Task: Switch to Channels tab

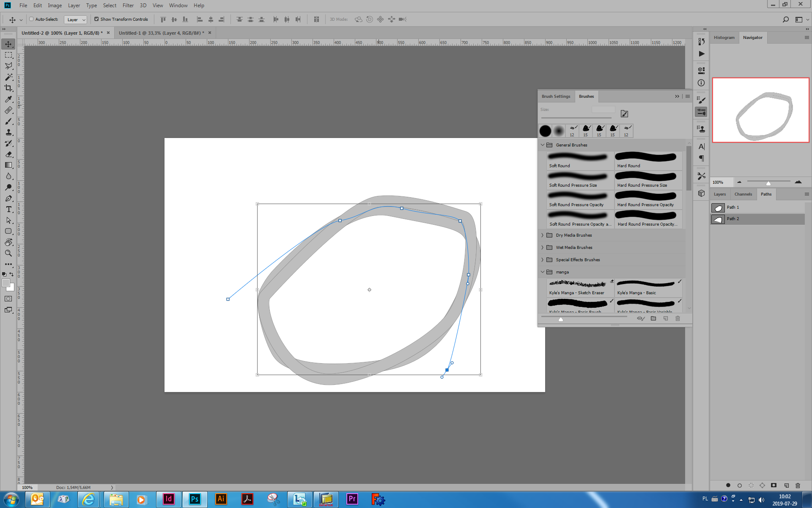Action: (743, 194)
